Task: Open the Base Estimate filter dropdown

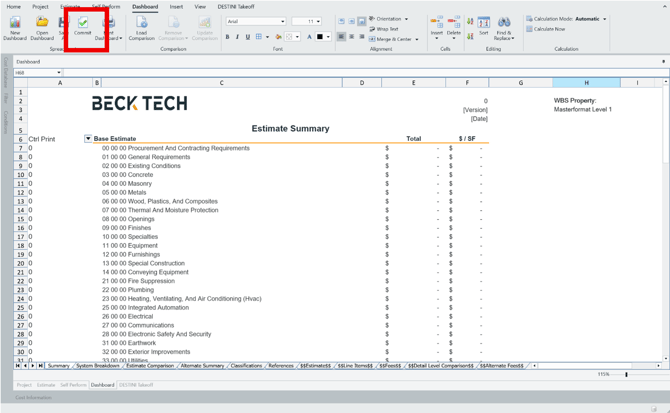Action: coord(88,139)
